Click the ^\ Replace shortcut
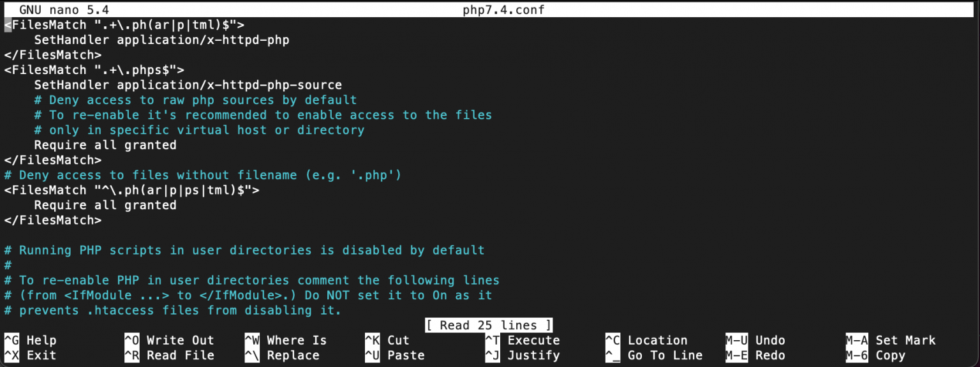This screenshot has width=980, height=367. [281, 356]
